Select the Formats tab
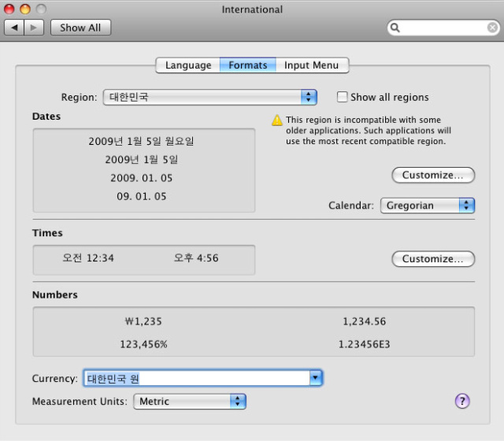This screenshot has width=504, height=441. tap(248, 65)
